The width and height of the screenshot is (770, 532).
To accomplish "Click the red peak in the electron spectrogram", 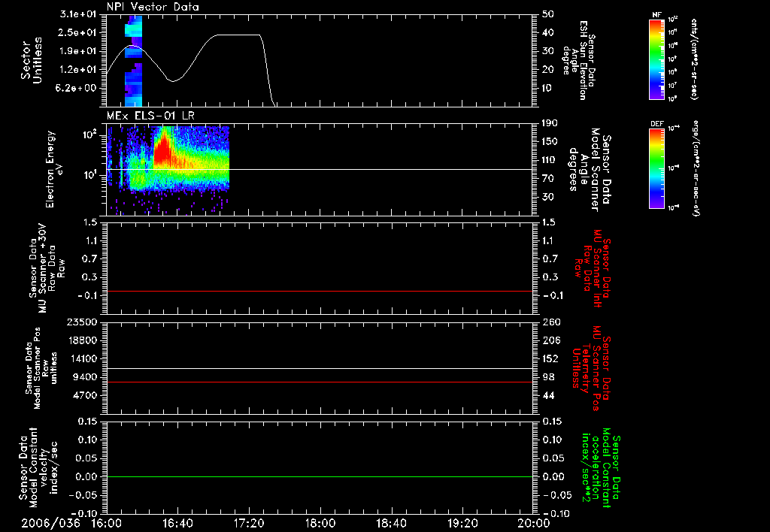I will click(163, 150).
